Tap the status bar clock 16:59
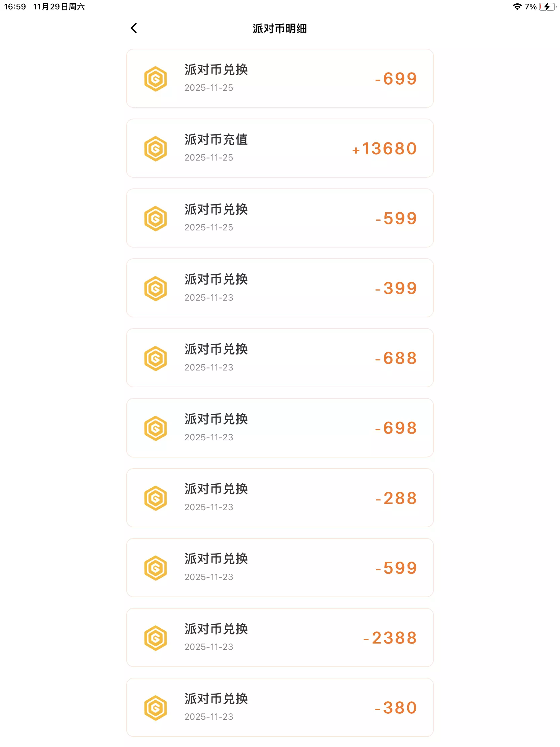This screenshot has height=747, width=560. click(x=15, y=7)
